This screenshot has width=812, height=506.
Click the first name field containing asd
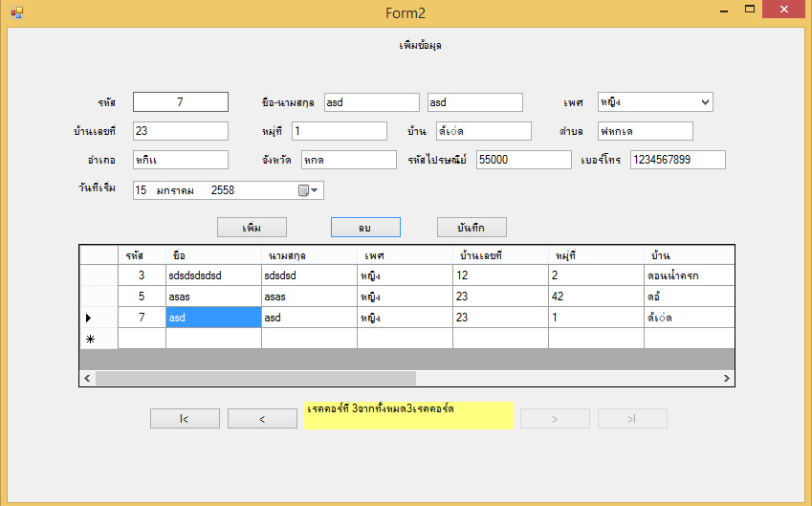(x=372, y=102)
